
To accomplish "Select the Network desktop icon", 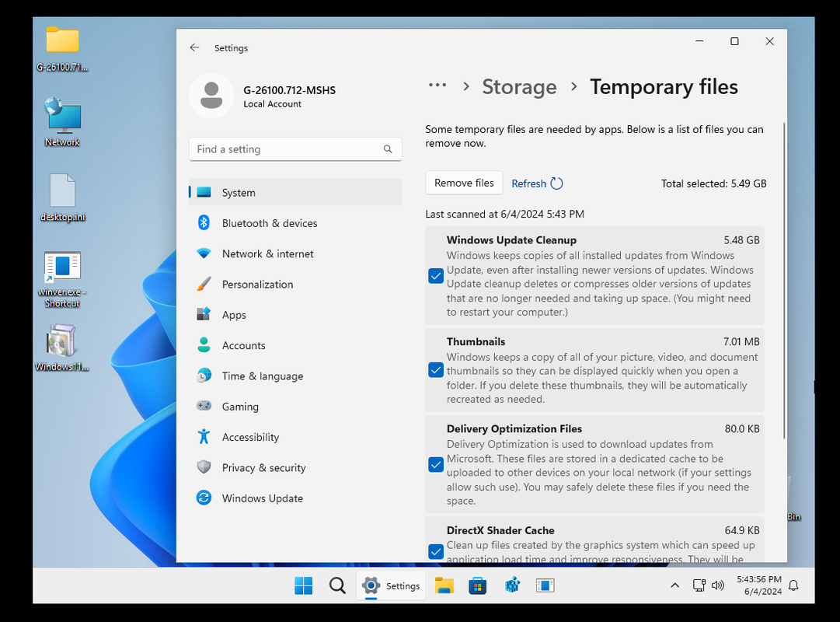I will point(62,122).
